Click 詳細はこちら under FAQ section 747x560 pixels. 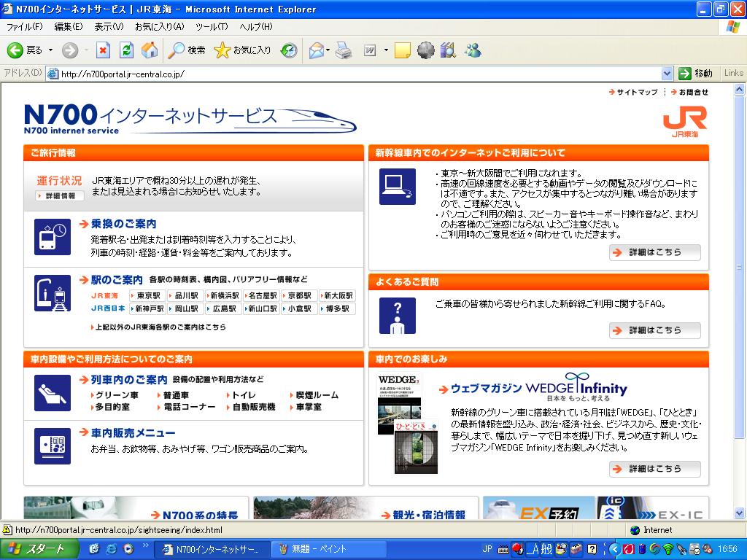[655, 330]
